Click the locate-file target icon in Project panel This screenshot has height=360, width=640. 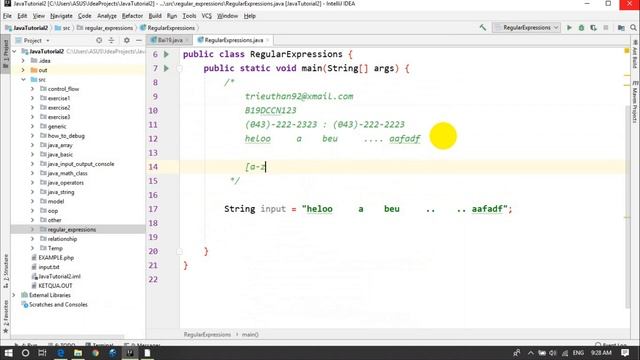99,40
